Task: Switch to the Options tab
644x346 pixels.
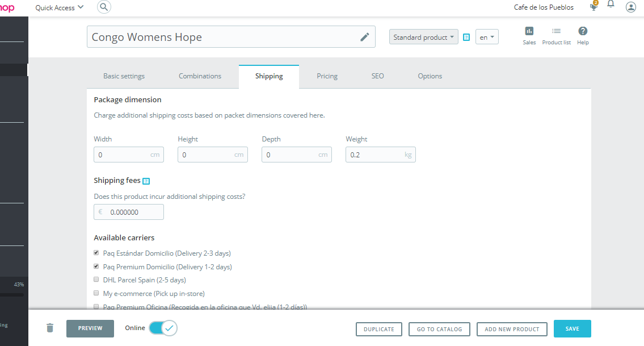Action: [430, 76]
